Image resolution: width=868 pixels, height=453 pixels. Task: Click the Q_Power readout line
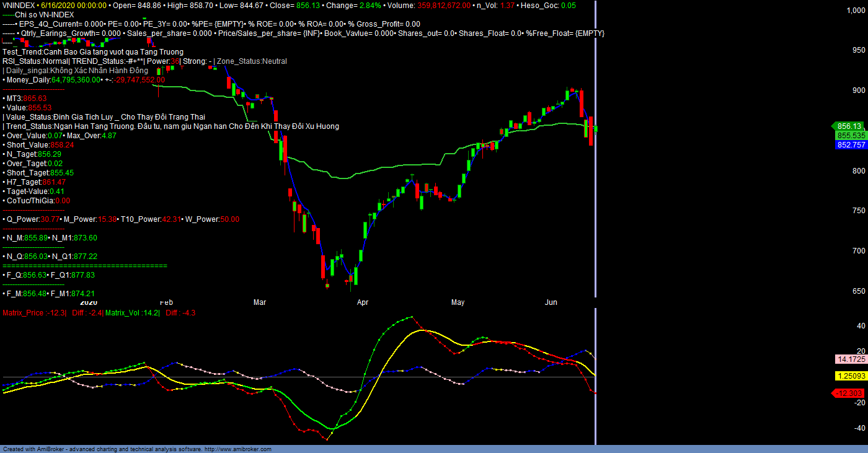click(x=121, y=219)
